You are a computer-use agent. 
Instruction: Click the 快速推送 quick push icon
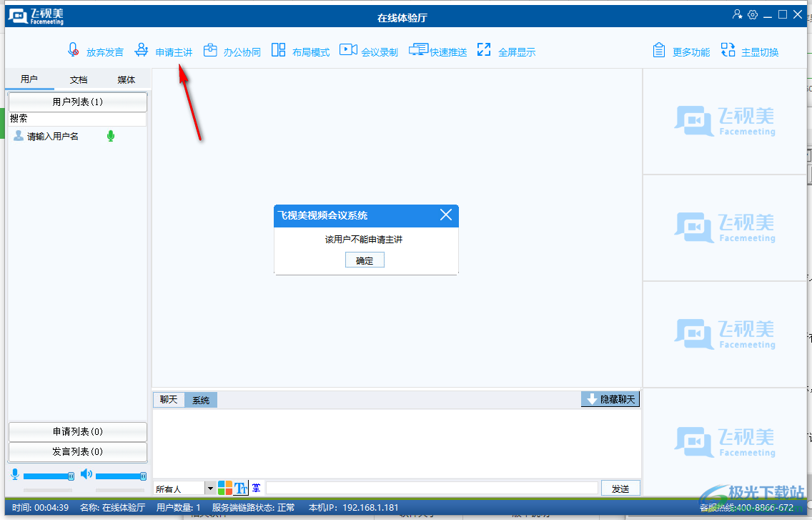coord(418,50)
